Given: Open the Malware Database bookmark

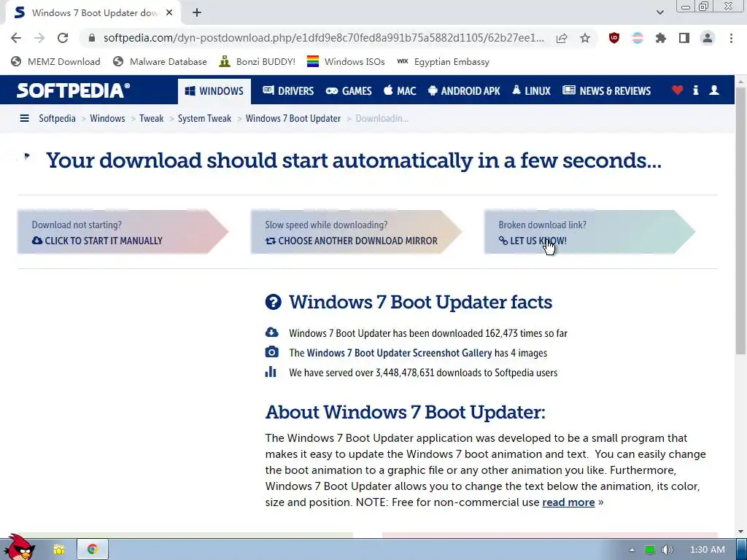Looking at the screenshot, I should pos(160,61).
